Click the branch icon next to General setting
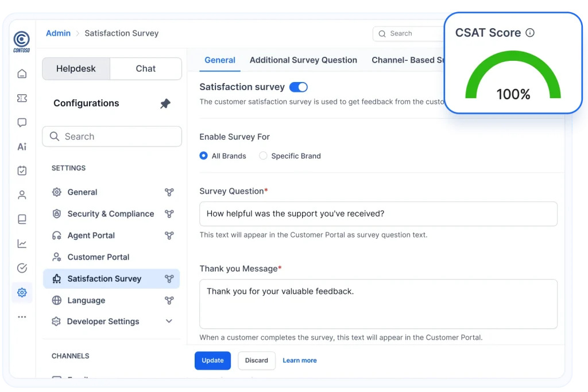Image resolution: width=588 pixels, height=392 pixels. 169,192
